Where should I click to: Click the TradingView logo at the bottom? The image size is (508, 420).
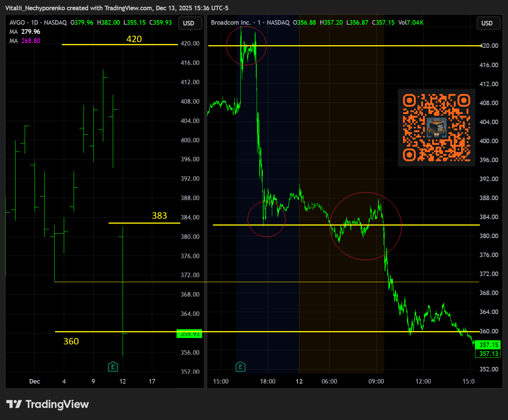point(48,404)
